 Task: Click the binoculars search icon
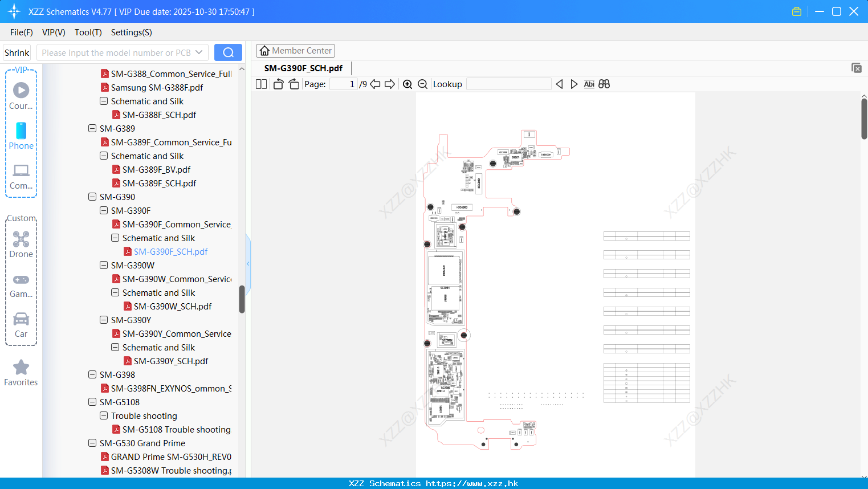[x=604, y=84]
